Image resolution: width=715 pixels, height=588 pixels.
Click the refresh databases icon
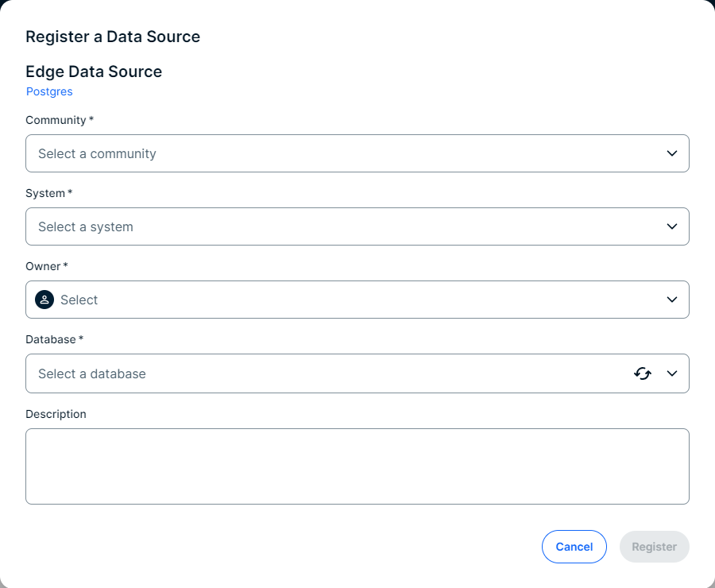point(643,373)
